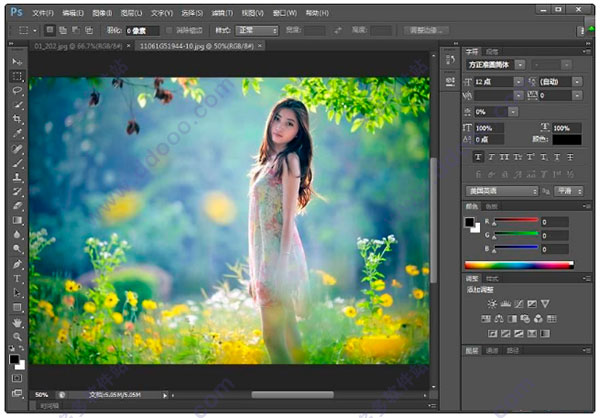The width and height of the screenshot is (600, 418).
Task: Select the History Brush tool
Action: (x=17, y=191)
